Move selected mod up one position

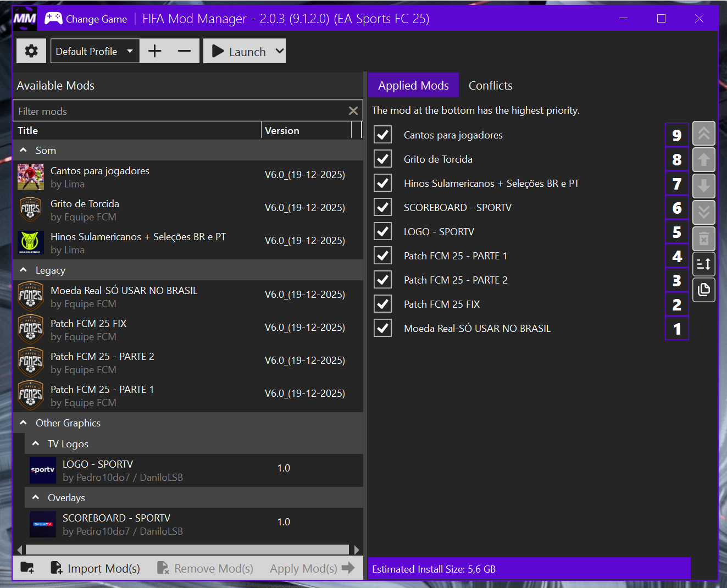tap(703, 160)
